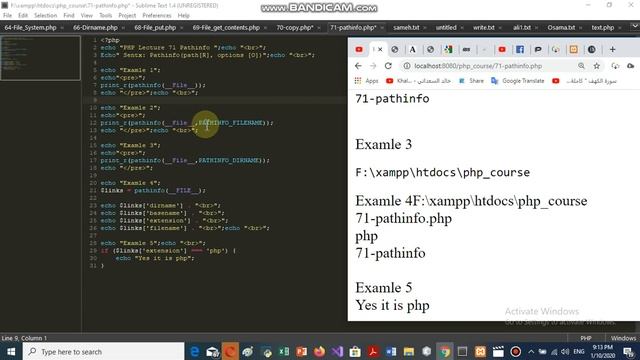Open the Share bookmark

click(x=471, y=81)
